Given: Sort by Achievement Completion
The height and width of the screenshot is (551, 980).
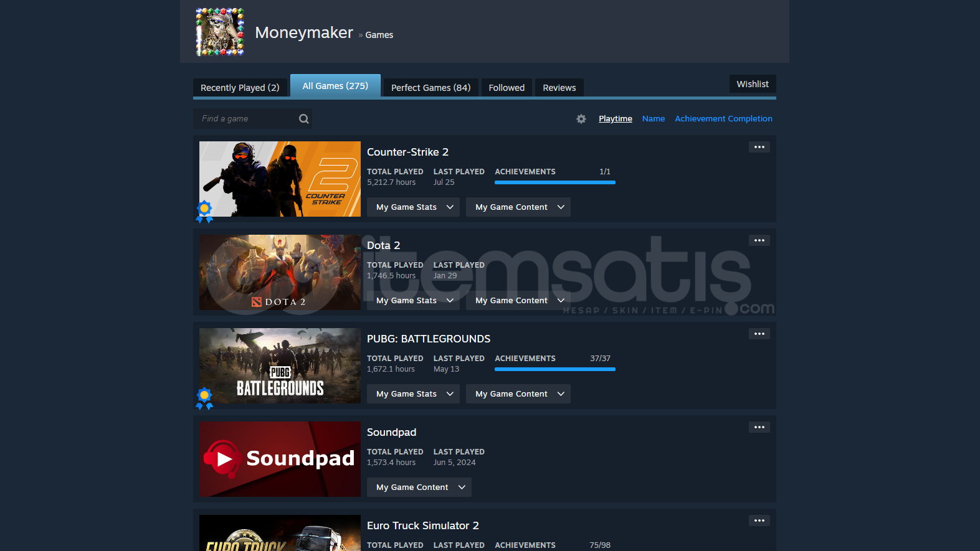Looking at the screenshot, I should [723, 119].
